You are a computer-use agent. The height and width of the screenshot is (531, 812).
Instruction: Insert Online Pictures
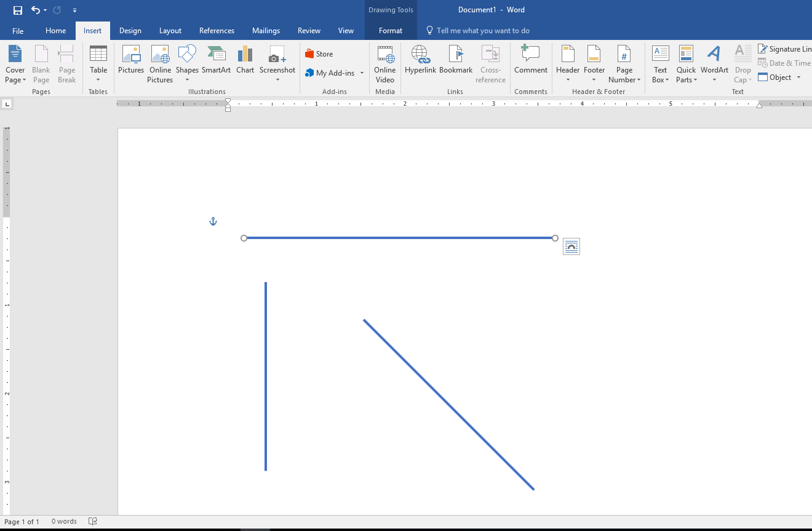(x=160, y=65)
